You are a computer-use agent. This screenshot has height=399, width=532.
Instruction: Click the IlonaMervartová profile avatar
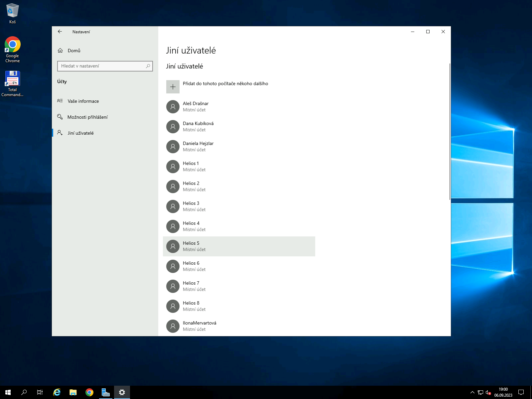[173, 326]
